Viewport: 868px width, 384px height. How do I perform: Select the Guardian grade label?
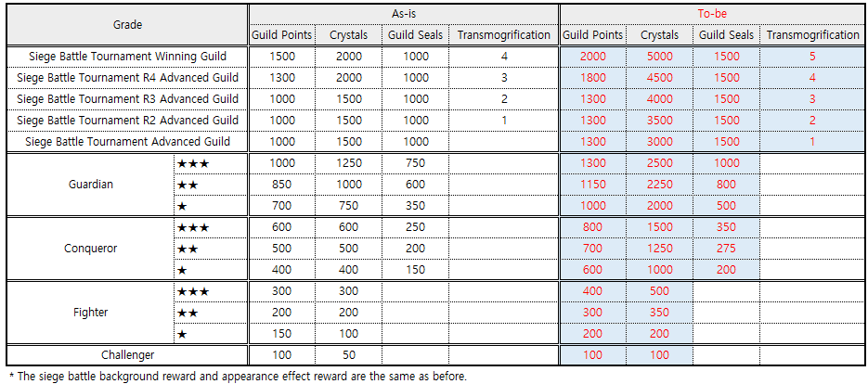click(91, 185)
